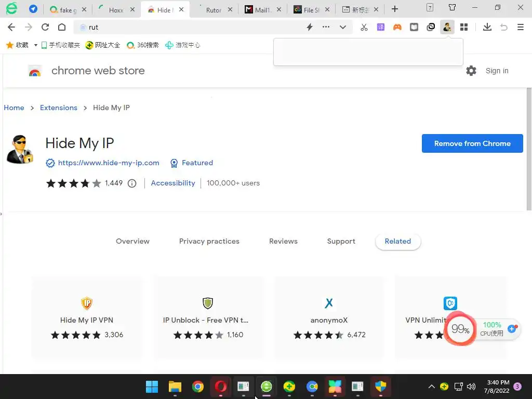Select the Support tab
532x399 pixels.
[x=341, y=241]
